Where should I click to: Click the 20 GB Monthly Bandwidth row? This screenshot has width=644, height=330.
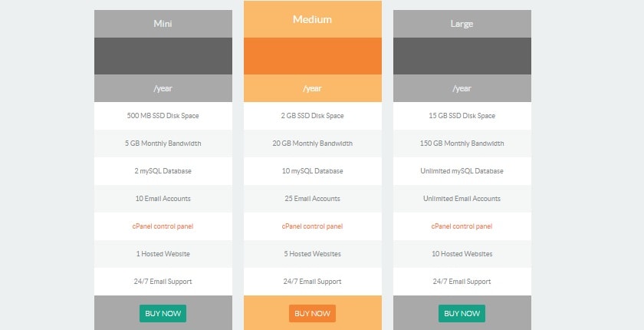[313, 144]
